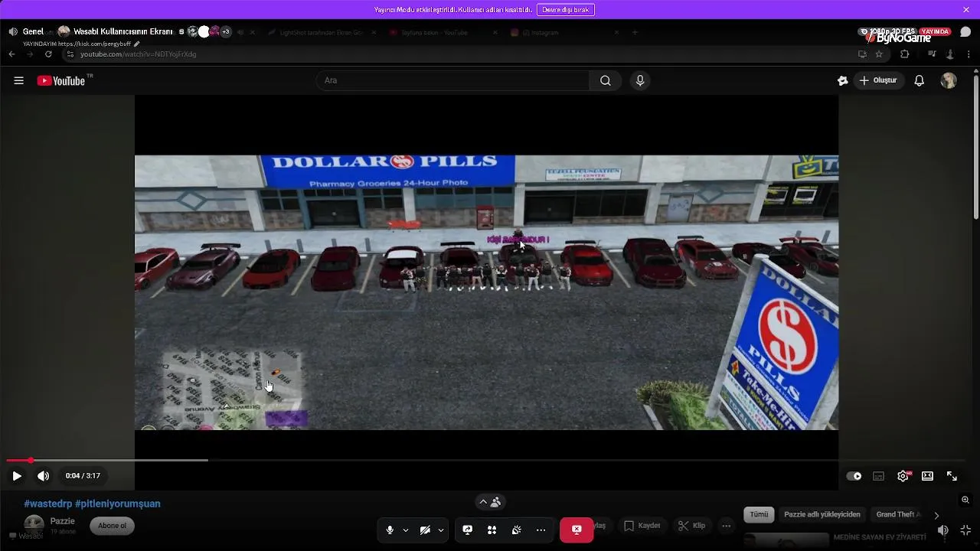980x551 pixels.
Task: Select Grand Theft A chip
Action: [x=899, y=514]
